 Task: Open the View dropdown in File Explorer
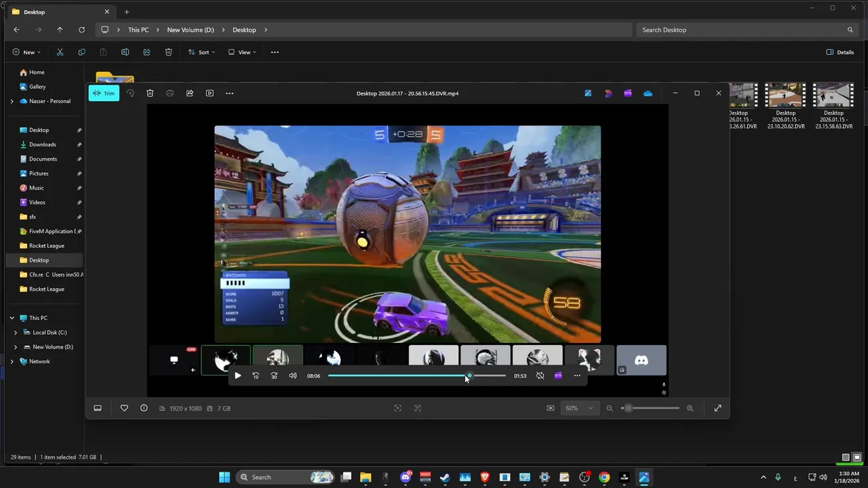[x=242, y=52]
